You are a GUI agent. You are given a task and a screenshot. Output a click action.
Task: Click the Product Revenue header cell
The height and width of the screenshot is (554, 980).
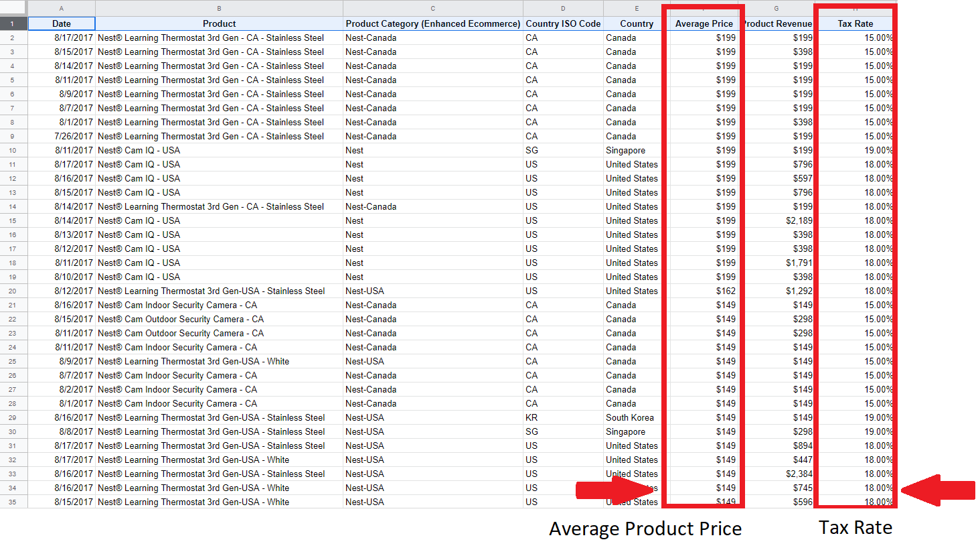pos(777,23)
